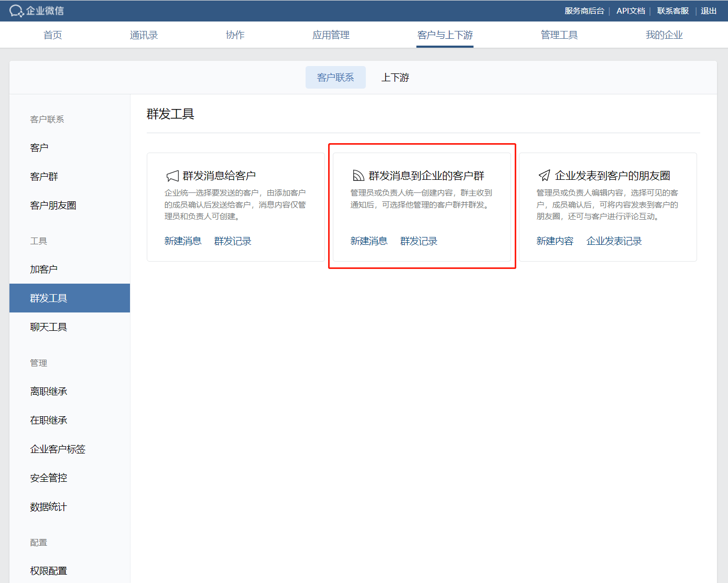The height and width of the screenshot is (583, 728).
Task: Click 群发记录 under 群发消息给客户
Action: [233, 241]
